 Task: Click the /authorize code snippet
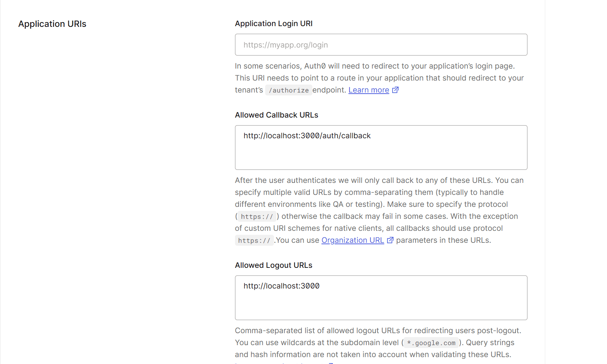tap(288, 90)
